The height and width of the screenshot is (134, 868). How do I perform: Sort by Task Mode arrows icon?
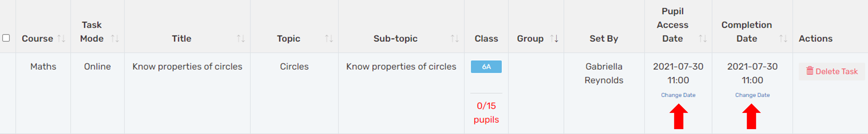click(x=115, y=39)
